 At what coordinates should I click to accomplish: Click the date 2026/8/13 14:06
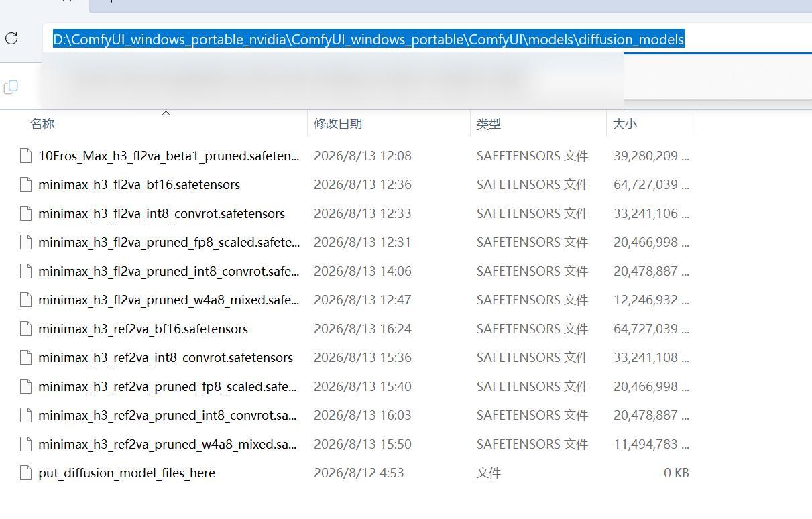(x=363, y=271)
